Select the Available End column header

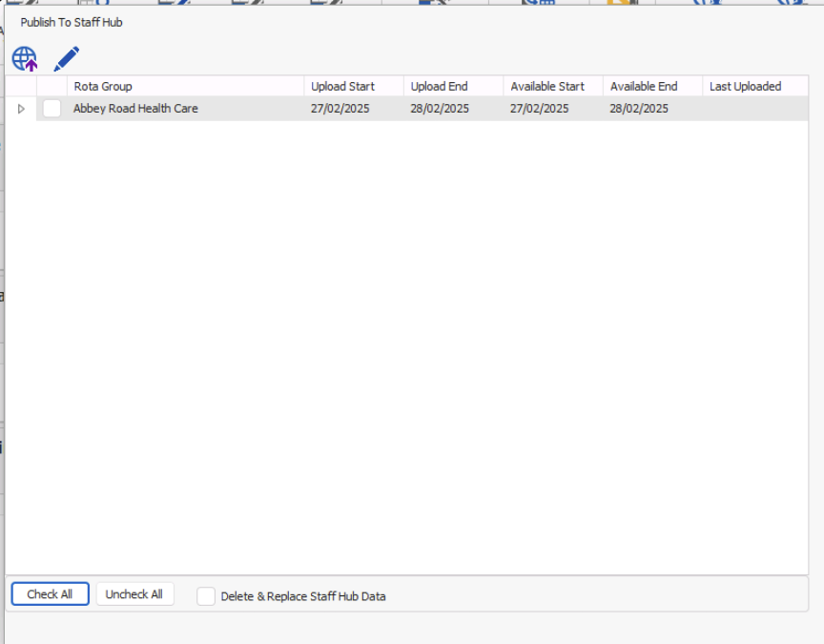652,86
